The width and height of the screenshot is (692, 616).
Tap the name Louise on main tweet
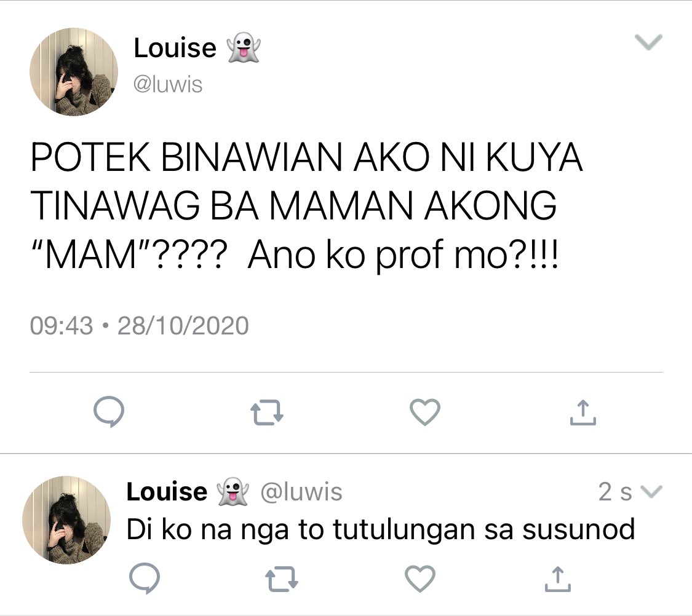(x=175, y=47)
